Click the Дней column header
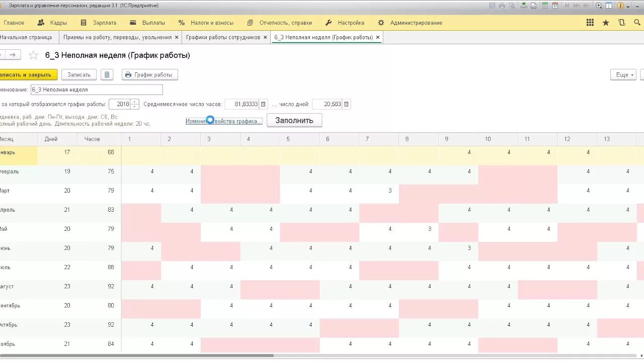Image resolution: width=644 pixels, height=362 pixels. tap(57, 139)
